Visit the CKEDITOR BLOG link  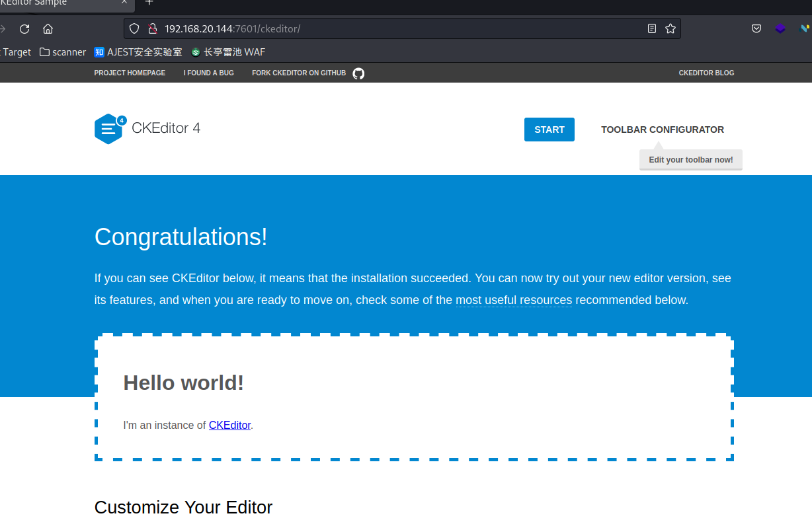click(706, 73)
